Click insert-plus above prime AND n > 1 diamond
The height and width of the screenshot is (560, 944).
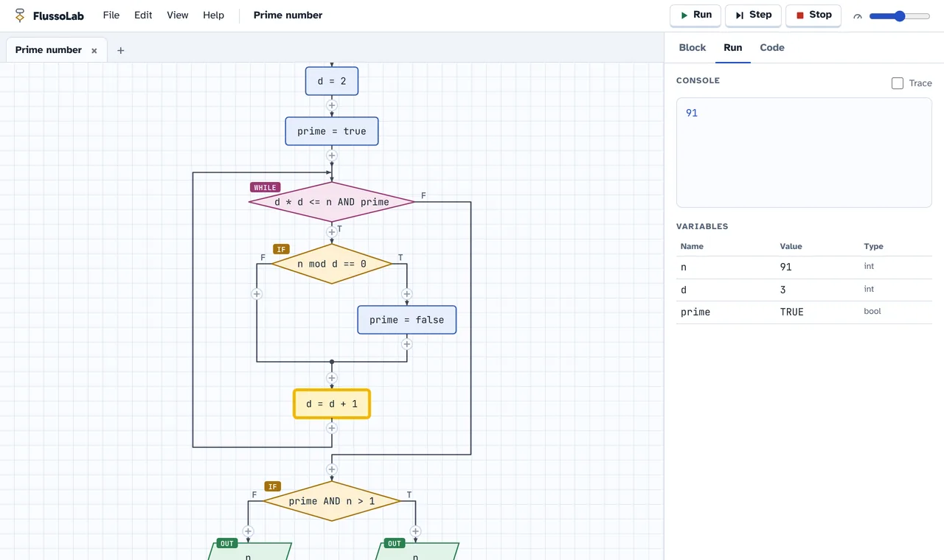pyautogui.click(x=332, y=469)
